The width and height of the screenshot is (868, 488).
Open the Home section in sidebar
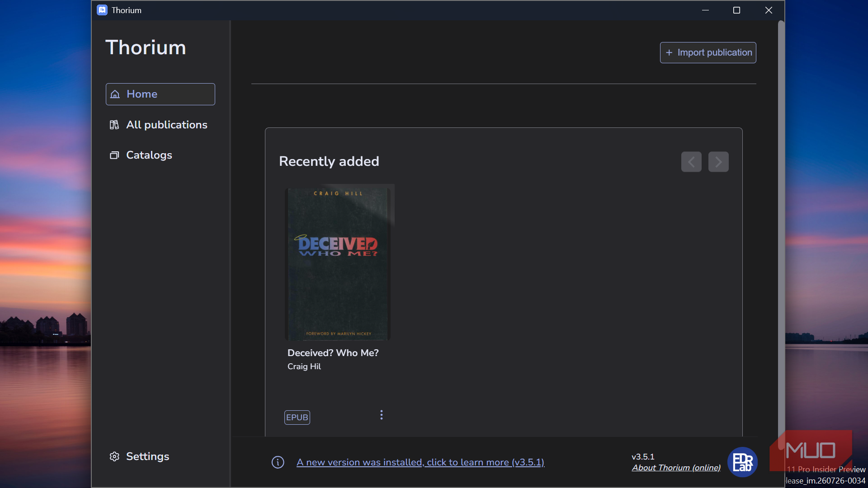[x=160, y=94]
